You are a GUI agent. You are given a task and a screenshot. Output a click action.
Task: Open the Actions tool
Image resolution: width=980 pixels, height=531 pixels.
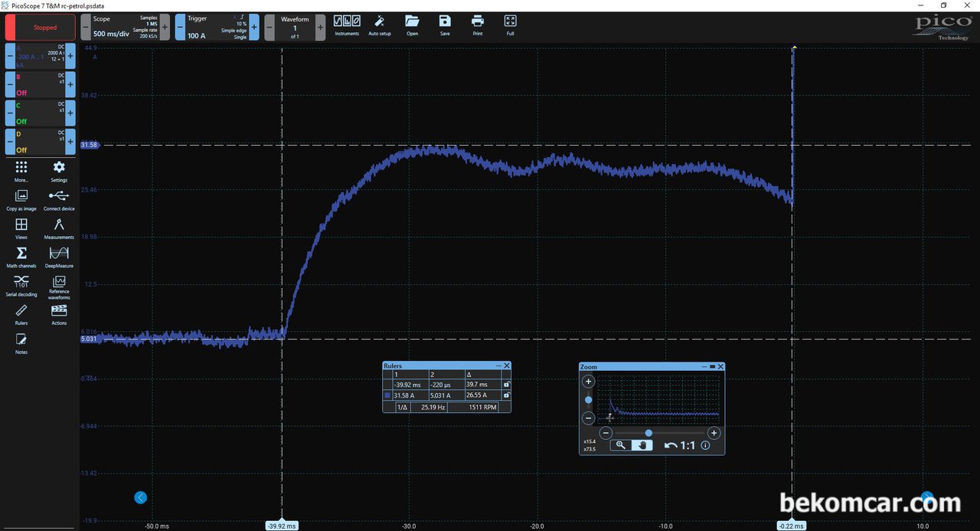pyautogui.click(x=59, y=313)
